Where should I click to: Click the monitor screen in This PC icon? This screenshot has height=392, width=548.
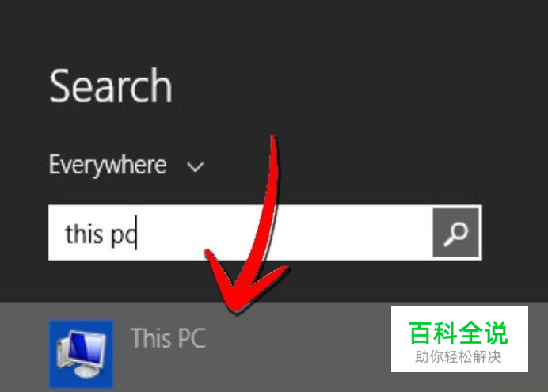pos(86,348)
